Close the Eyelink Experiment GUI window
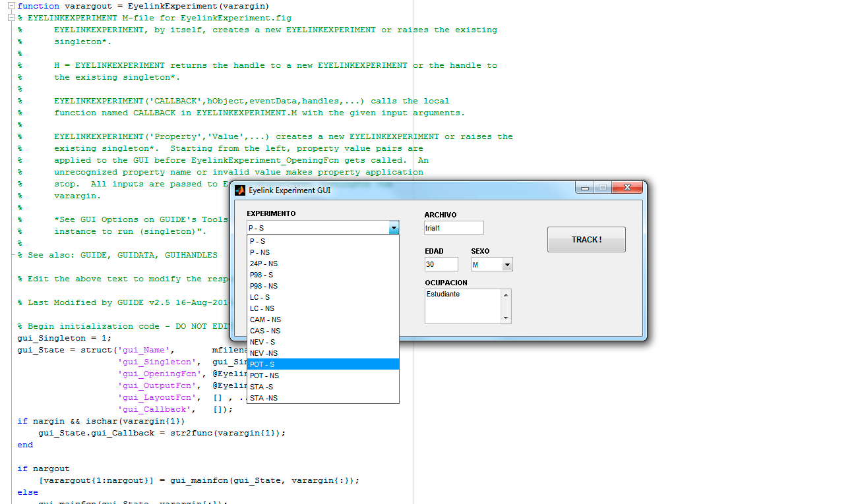The width and height of the screenshot is (854, 504). (626, 188)
